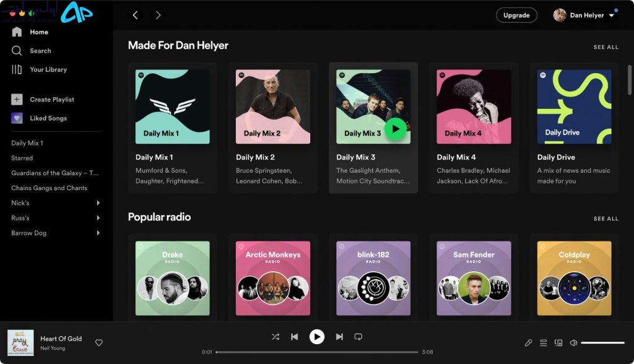Click the green play button on Daily Mix 3

pos(395,129)
